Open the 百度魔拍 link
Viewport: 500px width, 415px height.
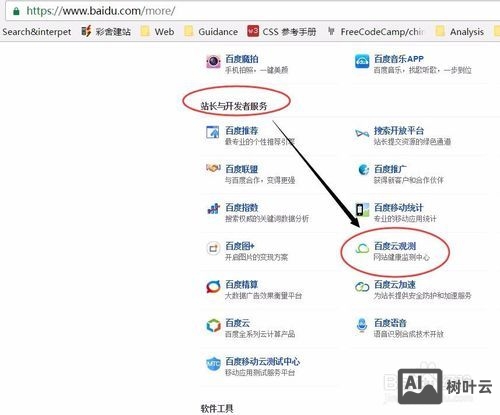pos(242,59)
